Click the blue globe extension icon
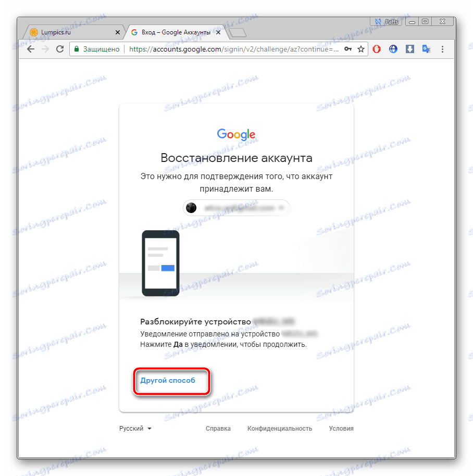The image size is (473, 476). 393,49
